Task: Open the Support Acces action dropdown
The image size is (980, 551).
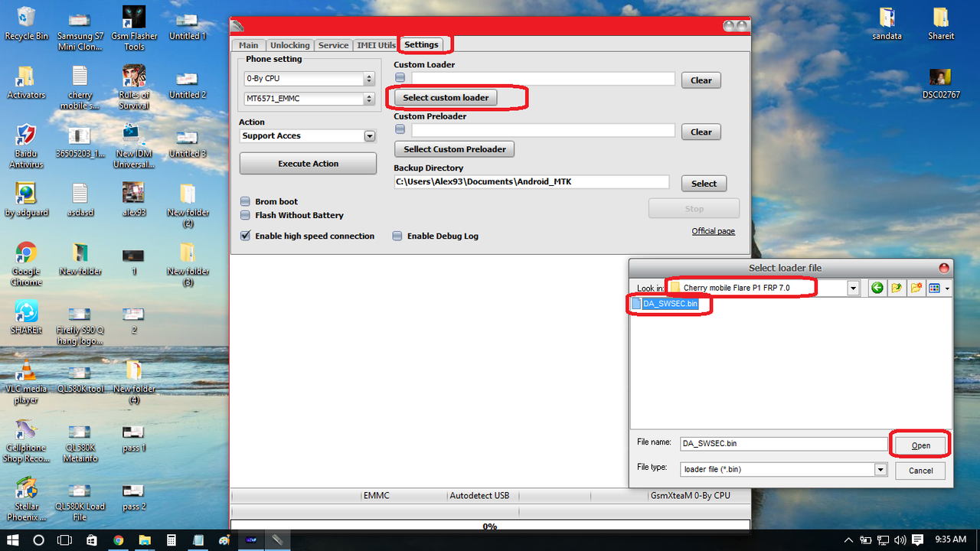Action: (x=370, y=135)
